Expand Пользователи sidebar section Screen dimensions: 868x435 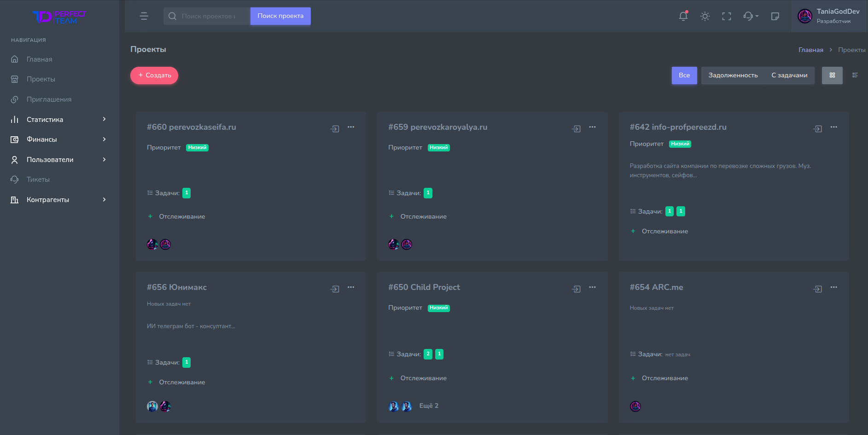pos(59,160)
